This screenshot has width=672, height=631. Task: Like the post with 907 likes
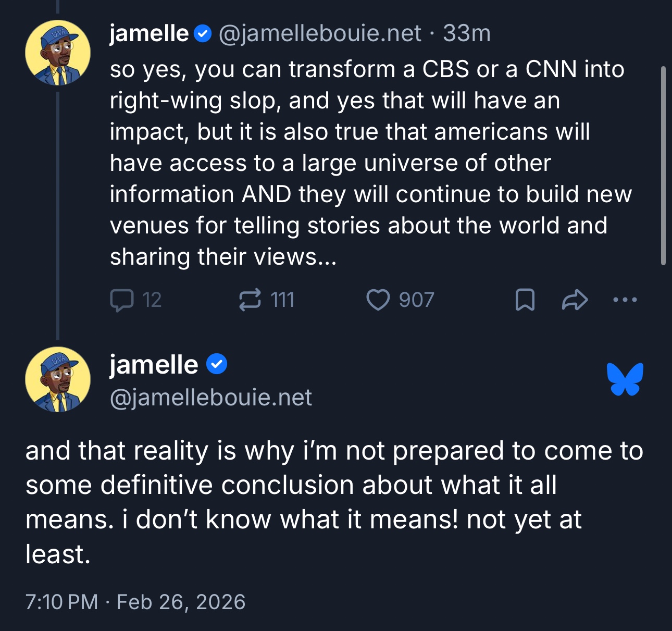pos(378,300)
